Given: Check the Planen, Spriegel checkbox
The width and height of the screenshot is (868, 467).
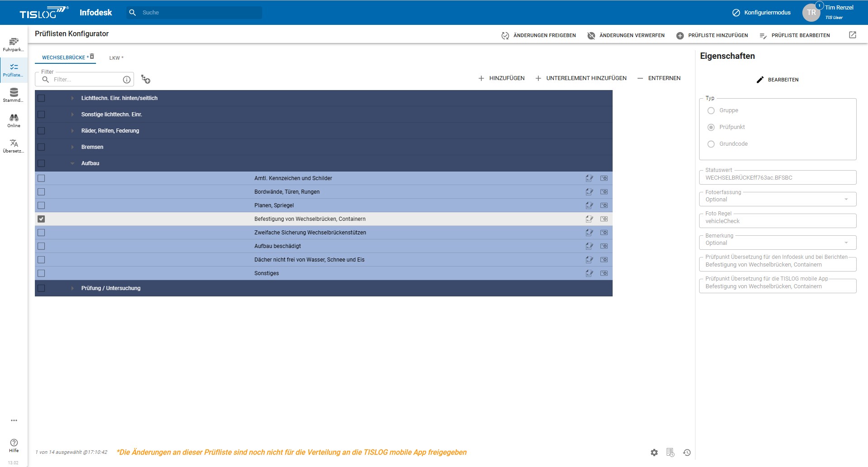Looking at the screenshot, I should coord(41,205).
